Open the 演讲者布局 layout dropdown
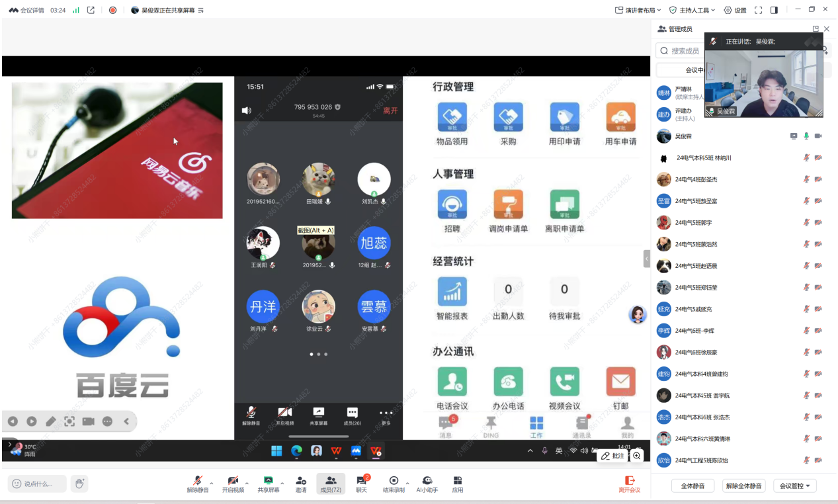Image resolution: width=838 pixels, height=504 pixels. pos(638,10)
